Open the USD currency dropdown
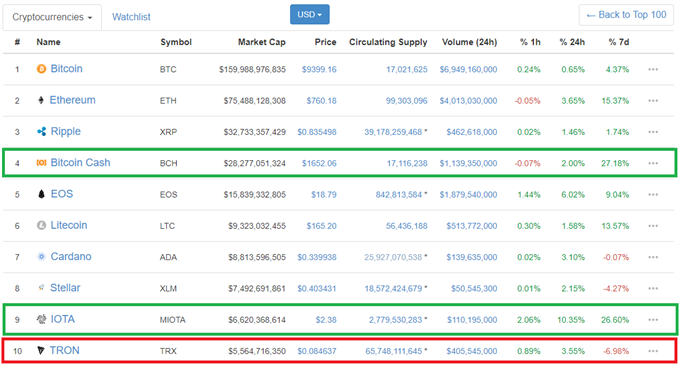Viewport: 679px width, 365px height. point(310,14)
